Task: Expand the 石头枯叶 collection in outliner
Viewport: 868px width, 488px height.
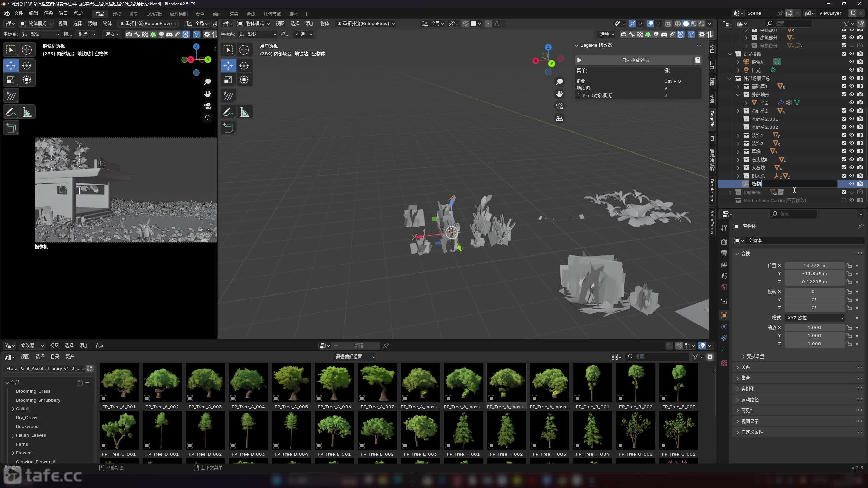Action: [738, 160]
